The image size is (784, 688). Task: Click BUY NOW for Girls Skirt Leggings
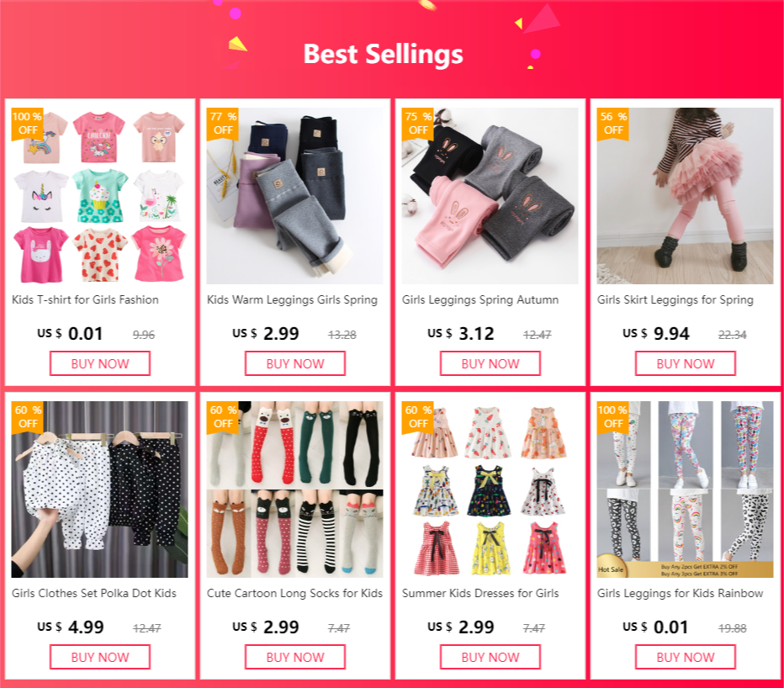(686, 363)
